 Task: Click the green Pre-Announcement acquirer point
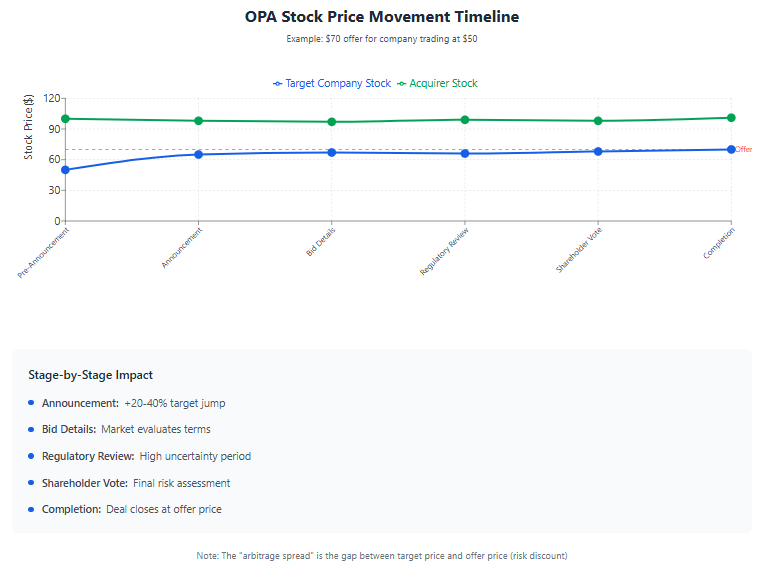65,119
